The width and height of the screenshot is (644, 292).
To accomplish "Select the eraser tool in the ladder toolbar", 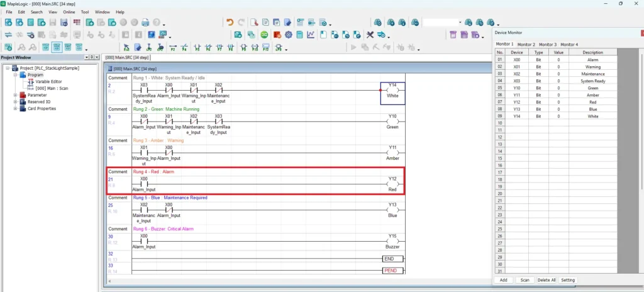I will (x=138, y=48).
